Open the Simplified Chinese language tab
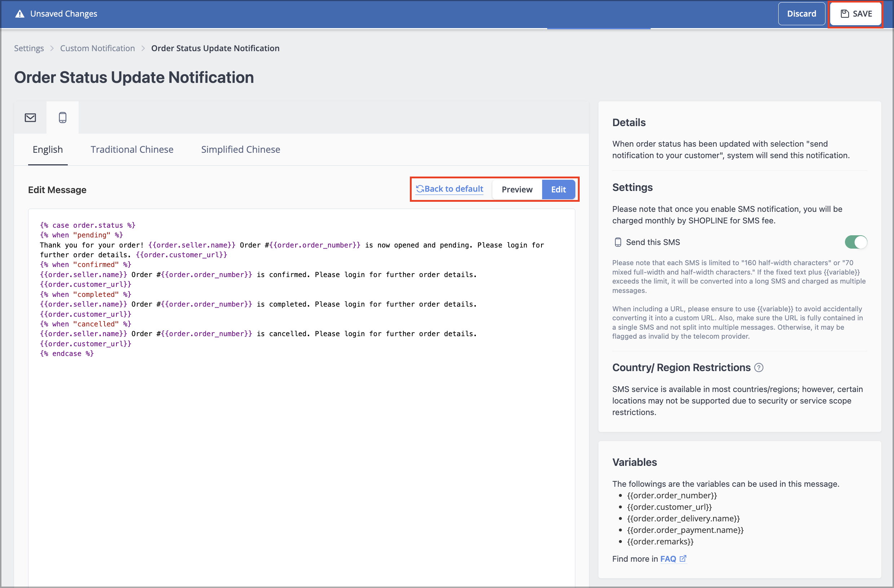 click(x=240, y=150)
